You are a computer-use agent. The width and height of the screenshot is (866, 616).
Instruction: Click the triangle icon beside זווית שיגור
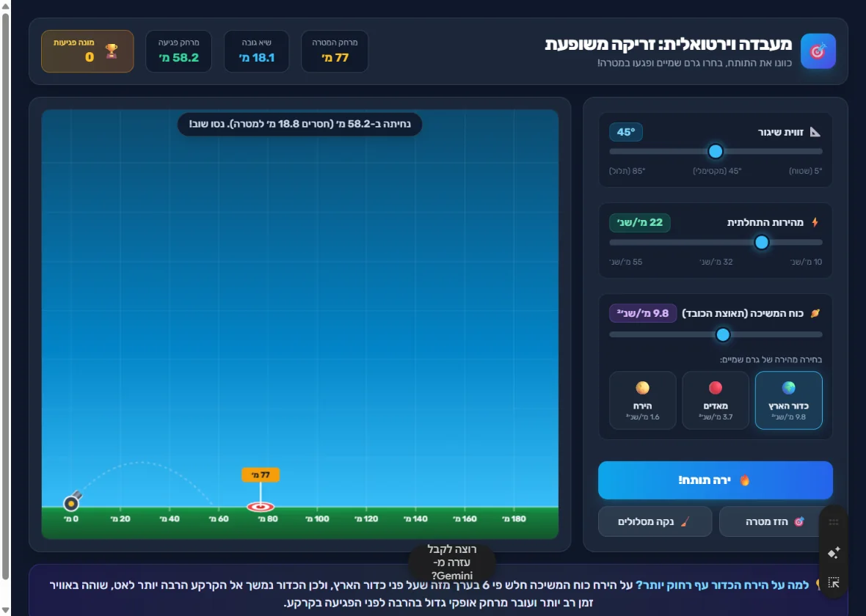tap(815, 132)
